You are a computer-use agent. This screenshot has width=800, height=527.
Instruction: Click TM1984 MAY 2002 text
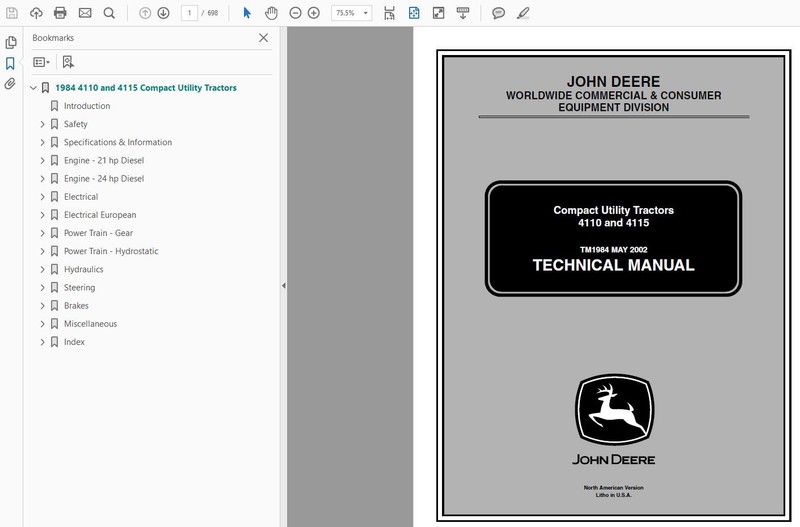point(614,250)
